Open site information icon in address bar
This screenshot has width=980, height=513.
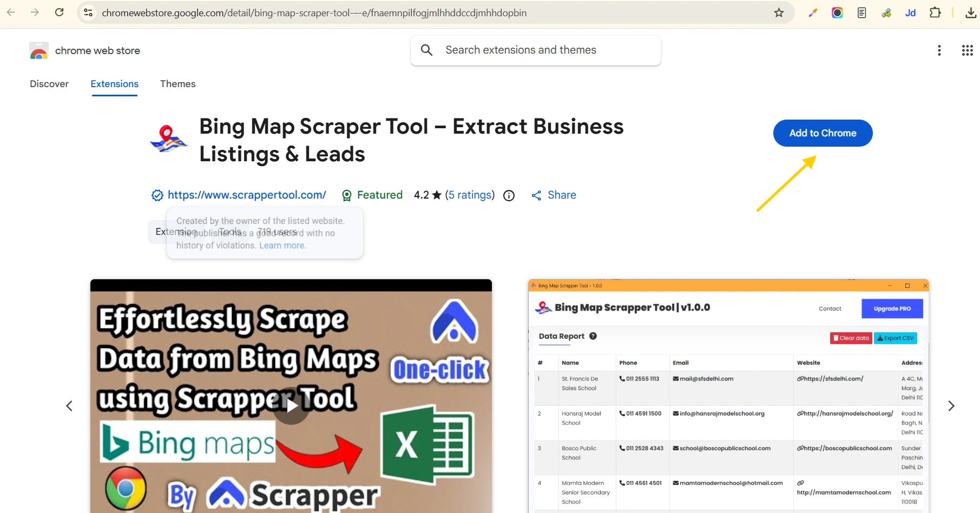tap(89, 12)
